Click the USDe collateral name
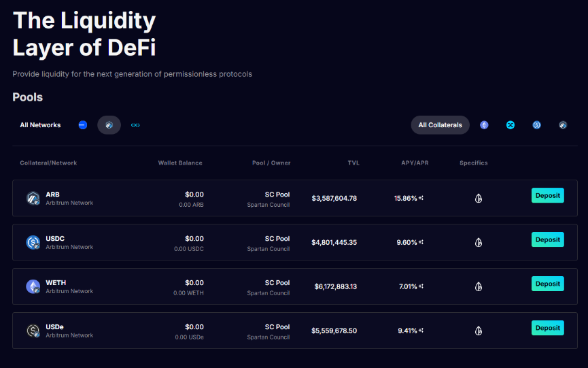Image resolution: width=588 pixels, height=368 pixels. tap(55, 327)
